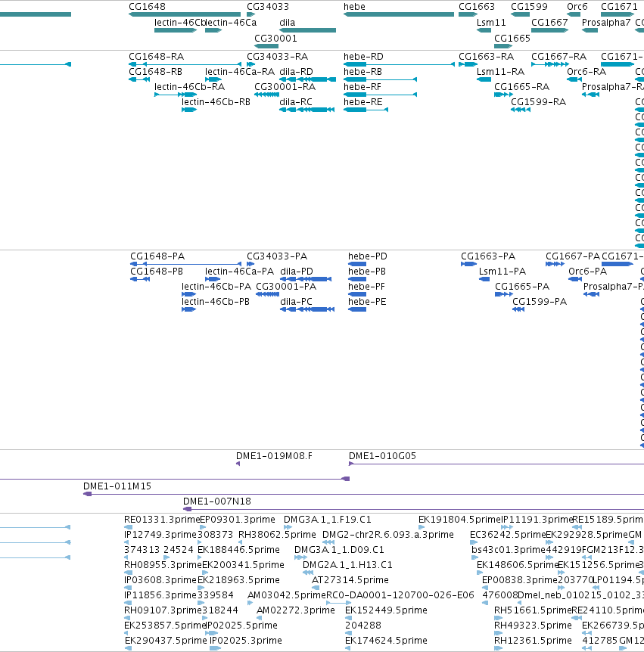Select protein CG1599-PA
Image resolution: width=644 pixels, height=652 pixels.
540,302
